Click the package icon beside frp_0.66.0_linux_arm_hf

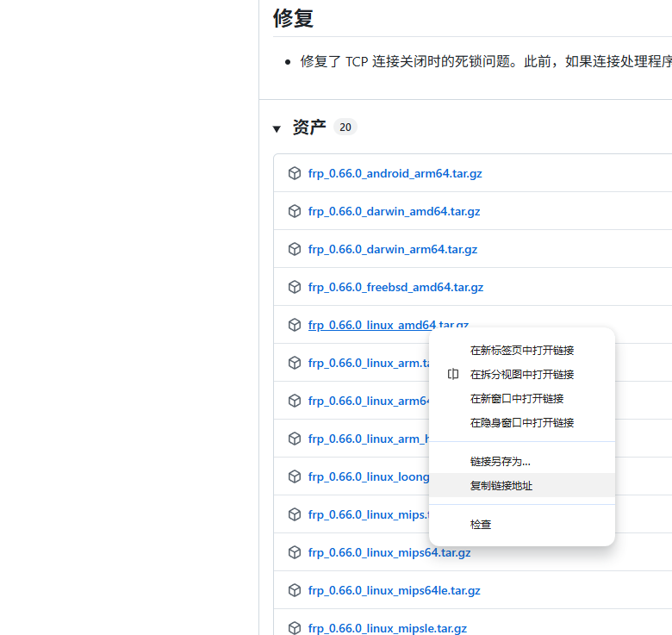(295, 439)
